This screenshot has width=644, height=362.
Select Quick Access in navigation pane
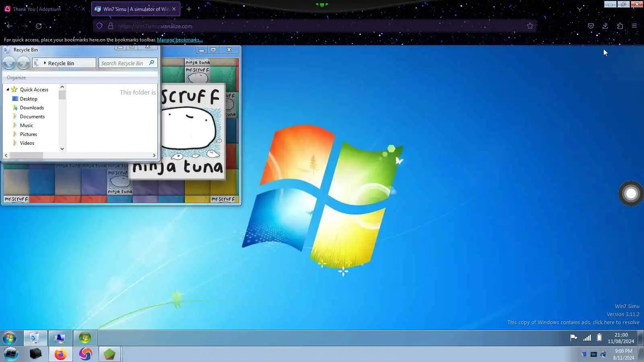click(x=34, y=90)
